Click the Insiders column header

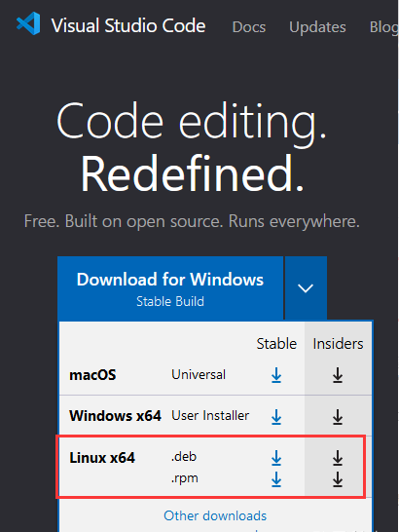338,344
